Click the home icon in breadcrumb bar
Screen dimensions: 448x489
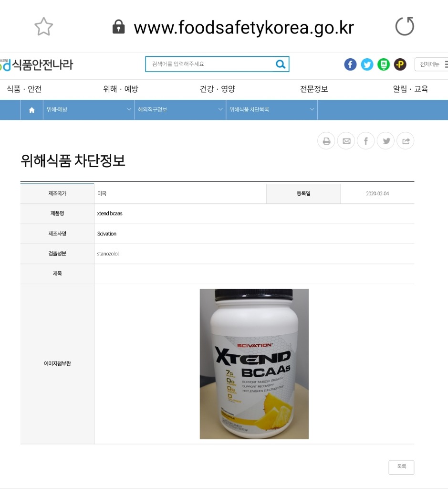pos(32,110)
